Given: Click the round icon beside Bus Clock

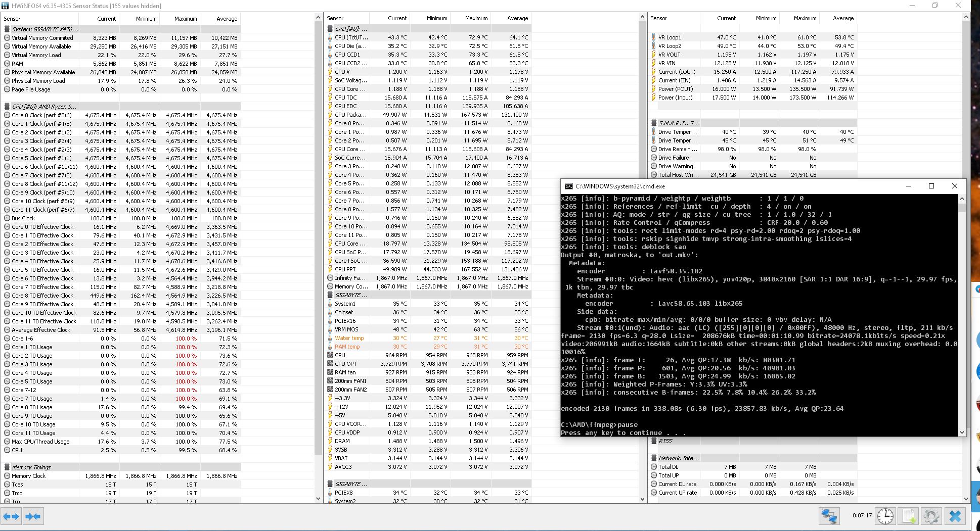Looking at the screenshot, I should (x=7, y=218).
